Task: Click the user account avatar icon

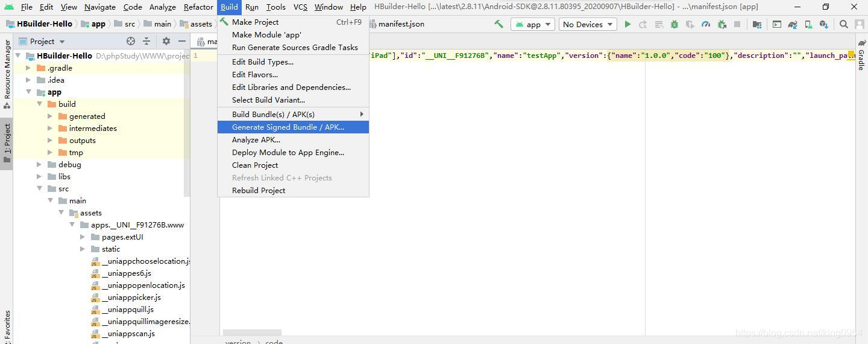Action: 859,24
